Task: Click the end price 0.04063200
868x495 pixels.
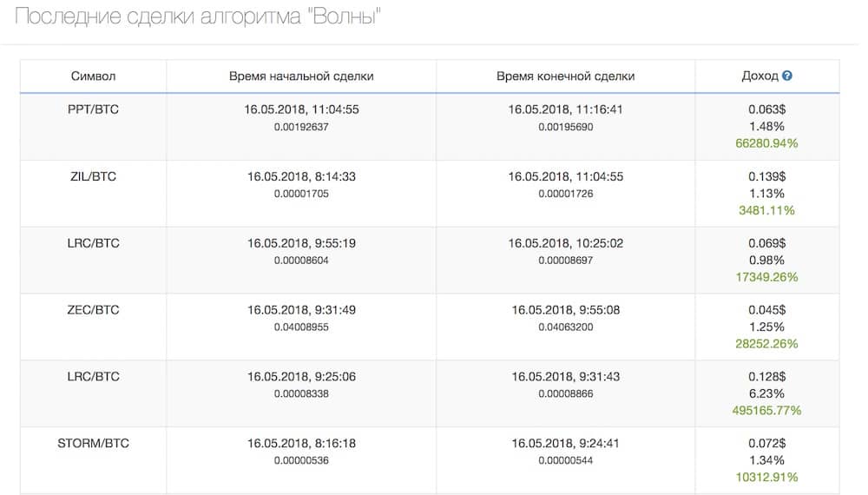Action: click(x=565, y=327)
